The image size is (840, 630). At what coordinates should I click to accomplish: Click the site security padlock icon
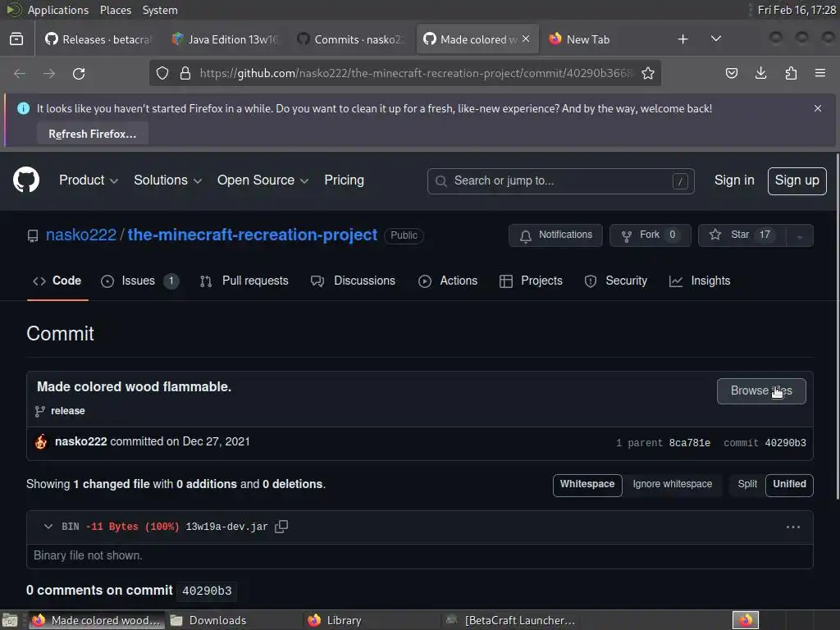tap(185, 73)
